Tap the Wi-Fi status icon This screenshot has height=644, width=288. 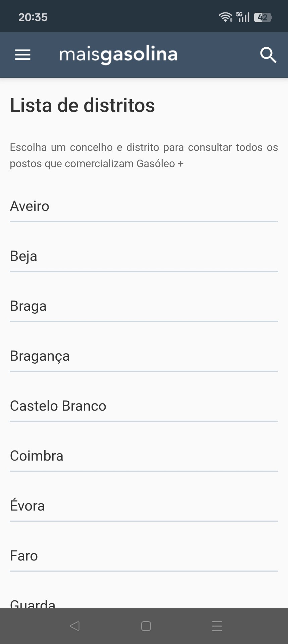pos(225,17)
